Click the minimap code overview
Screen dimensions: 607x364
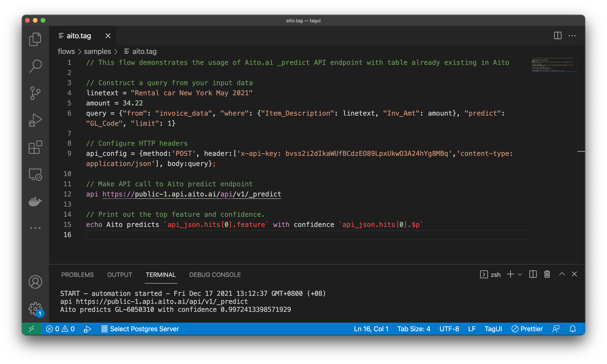[x=554, y=65]
